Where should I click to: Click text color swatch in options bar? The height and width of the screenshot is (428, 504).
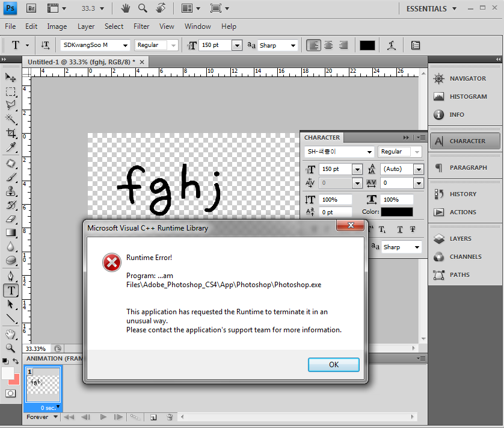click(367, 45)
